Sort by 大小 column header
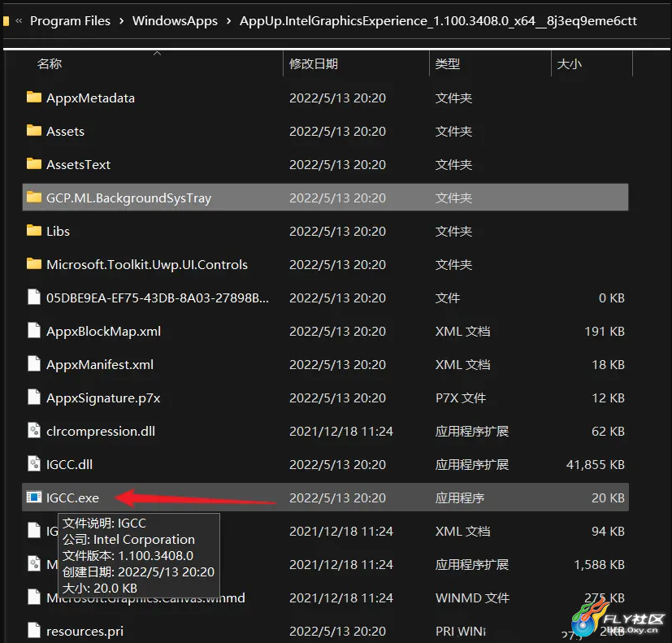The image size is (672, 643). (x=569, y=64)
